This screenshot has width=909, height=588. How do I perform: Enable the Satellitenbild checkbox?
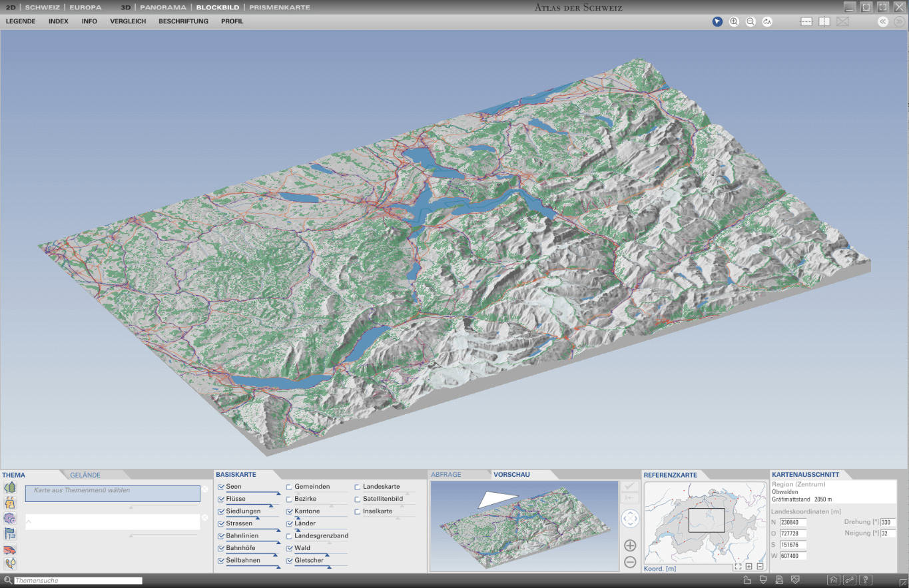[358, 499]
